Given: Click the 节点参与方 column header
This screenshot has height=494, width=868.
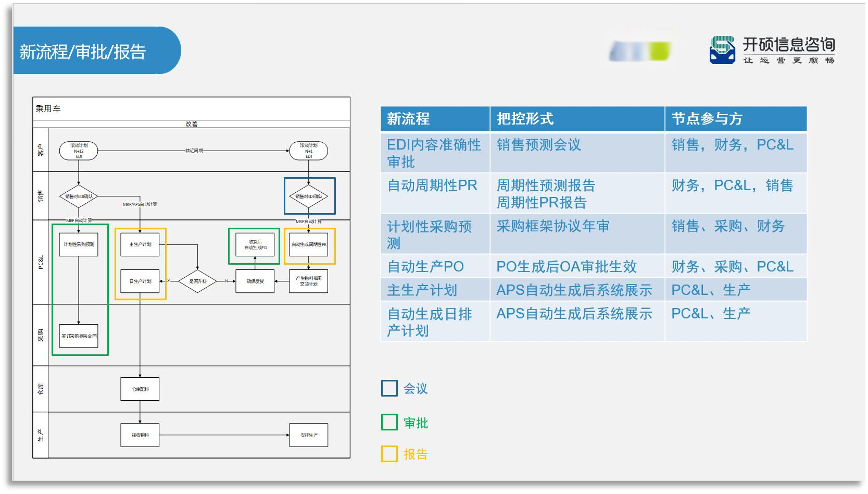Looking at the screenshot, I should [x=735, y=119].
